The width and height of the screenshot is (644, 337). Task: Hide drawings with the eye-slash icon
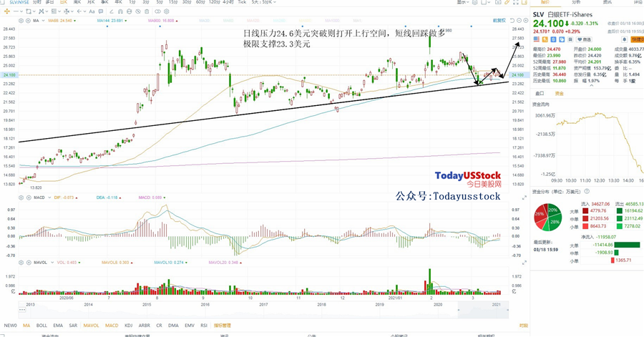coord(138,11)
